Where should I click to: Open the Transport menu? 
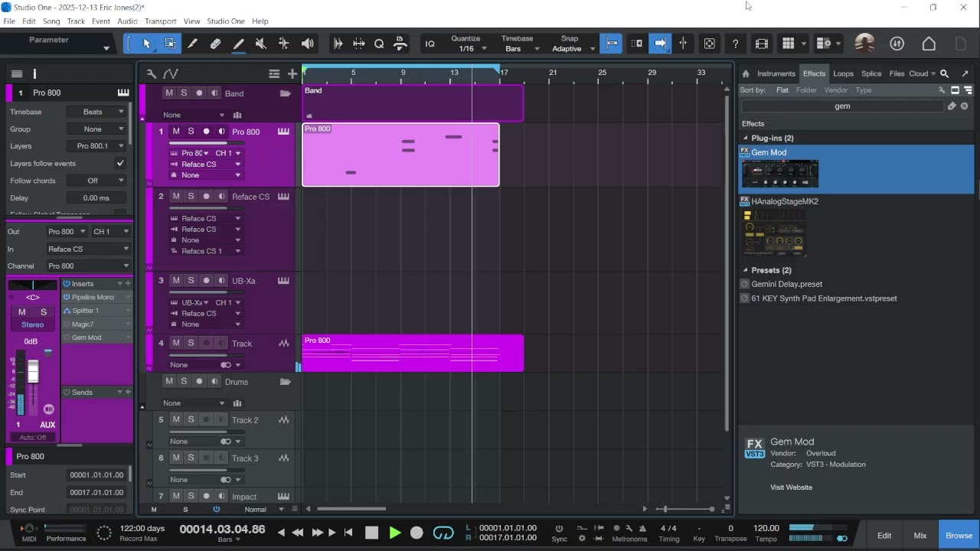[x=161, y=21]
